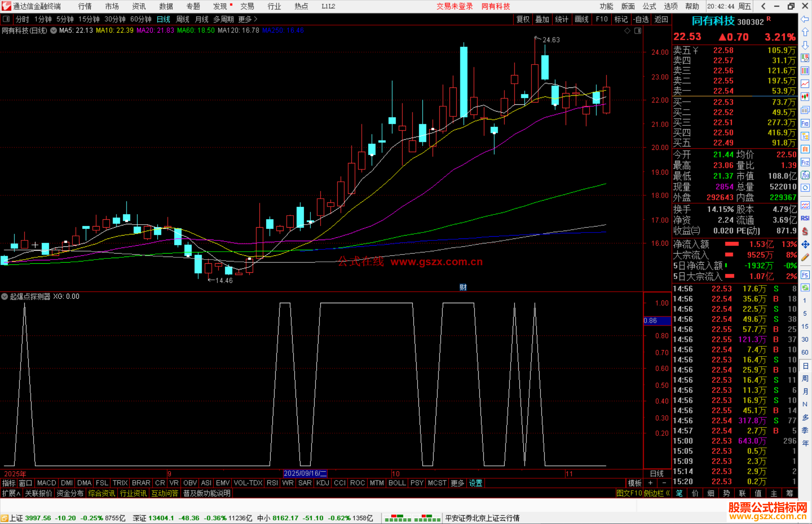
Task: Toggle the left panel icon beside 分时
Action: click(6, 19)
